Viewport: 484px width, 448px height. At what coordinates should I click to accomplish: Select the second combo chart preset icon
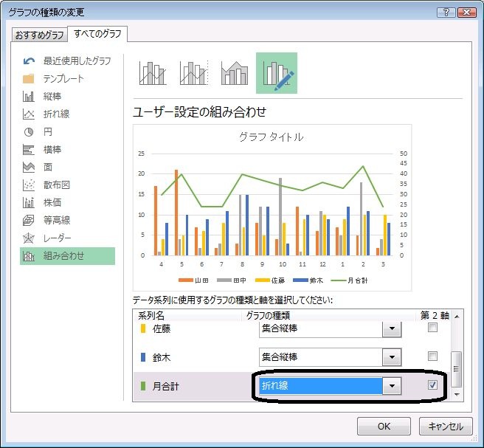click(193, 73)
